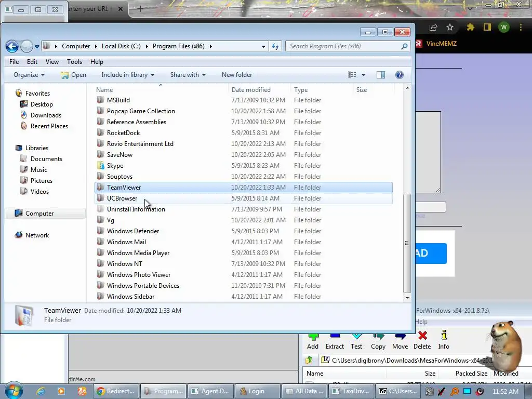Click the 7-Zip Move button

tap(400, 342)
